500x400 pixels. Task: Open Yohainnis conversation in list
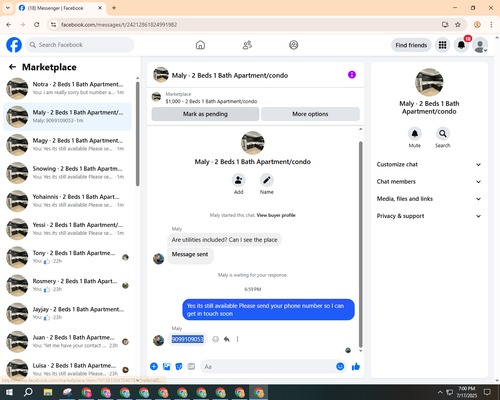[x=68, y=201]
